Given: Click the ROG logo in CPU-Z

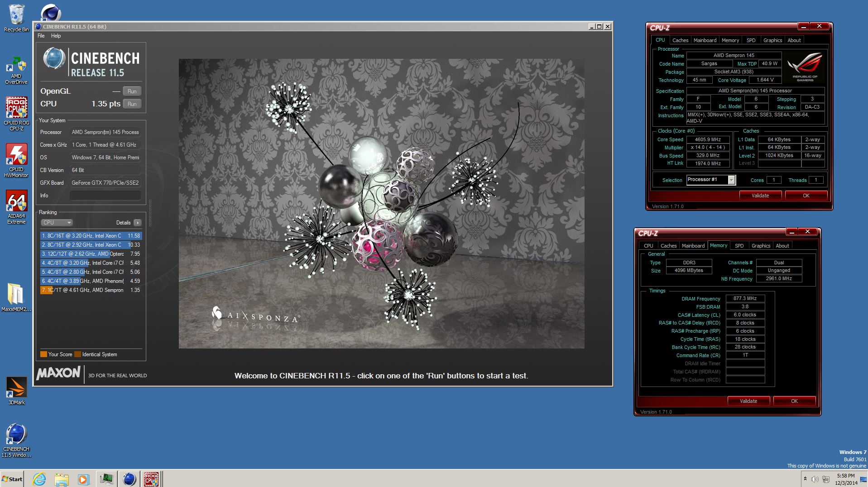Looking at the screenshot, I should tap(805, 67).
